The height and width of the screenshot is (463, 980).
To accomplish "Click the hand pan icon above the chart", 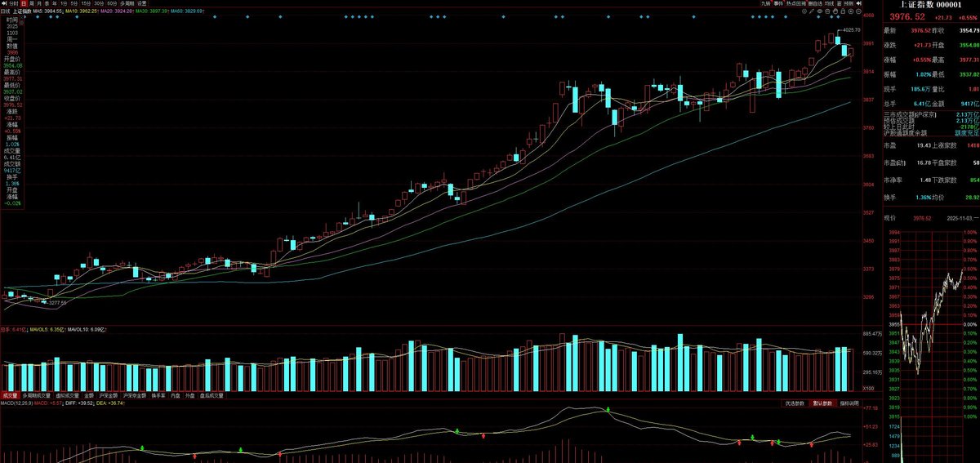I will tap(835, 11).
